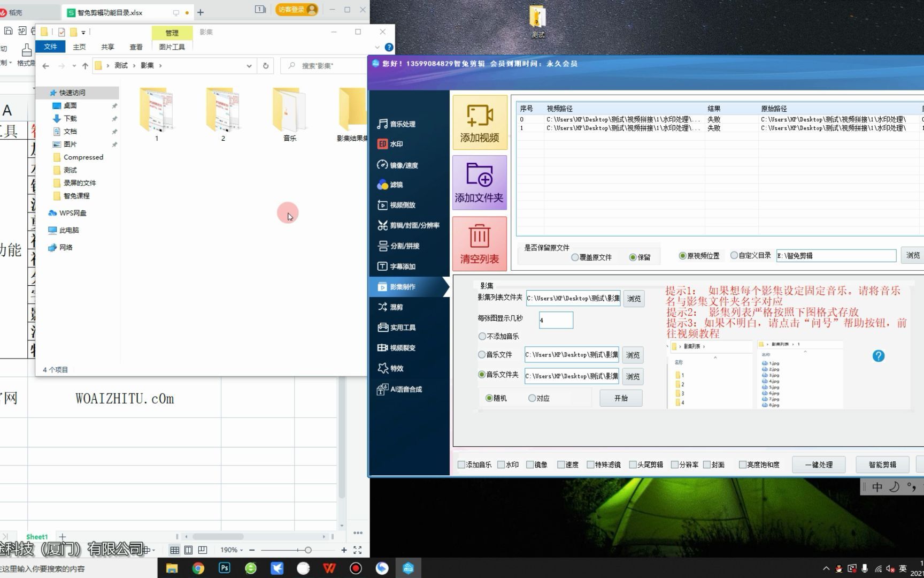Click the spreadsheet zoom slider handle
The image size is (924, 578).
(x=308, y=550)
